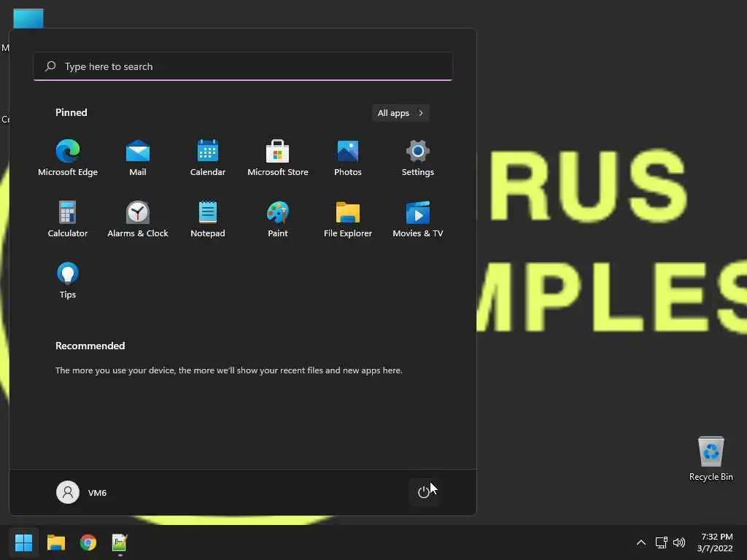747x560 pixels.
Task: Launch the Mail app
Action: click(x=138, y=157)
